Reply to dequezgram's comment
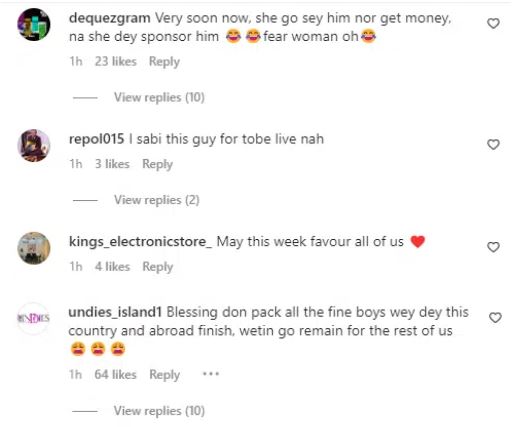Image resolution: width=522 pixels, height=427 pixels. (x=164, y=62)
